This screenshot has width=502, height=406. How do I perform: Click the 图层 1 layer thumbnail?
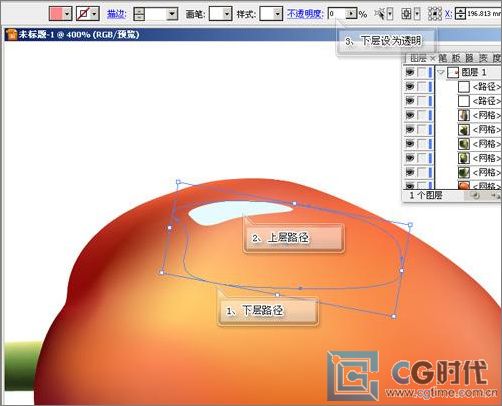point(453,72)
